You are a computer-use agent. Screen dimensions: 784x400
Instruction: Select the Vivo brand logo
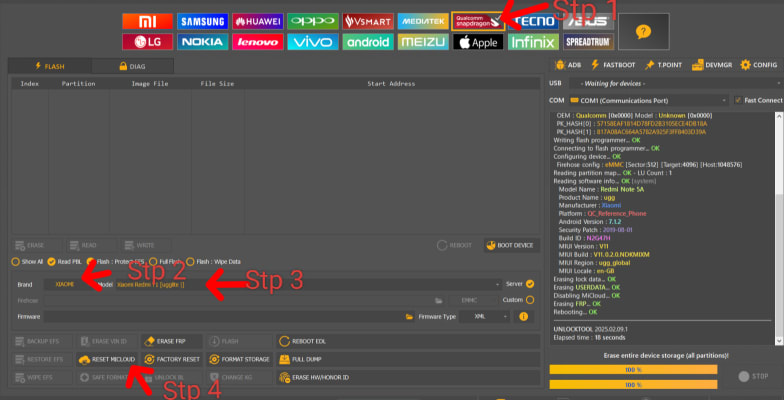click(x=312, y=42)
